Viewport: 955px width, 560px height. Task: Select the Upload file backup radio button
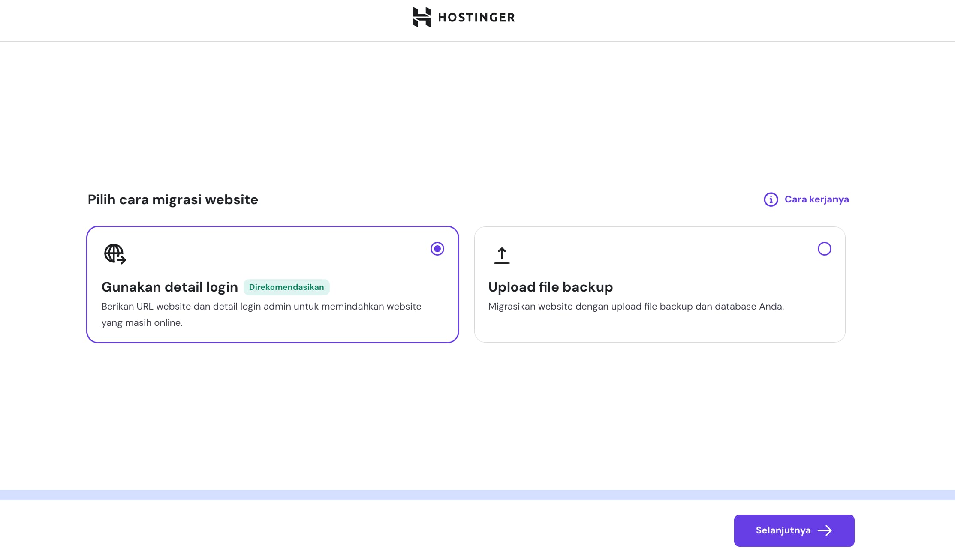(824, 249)
